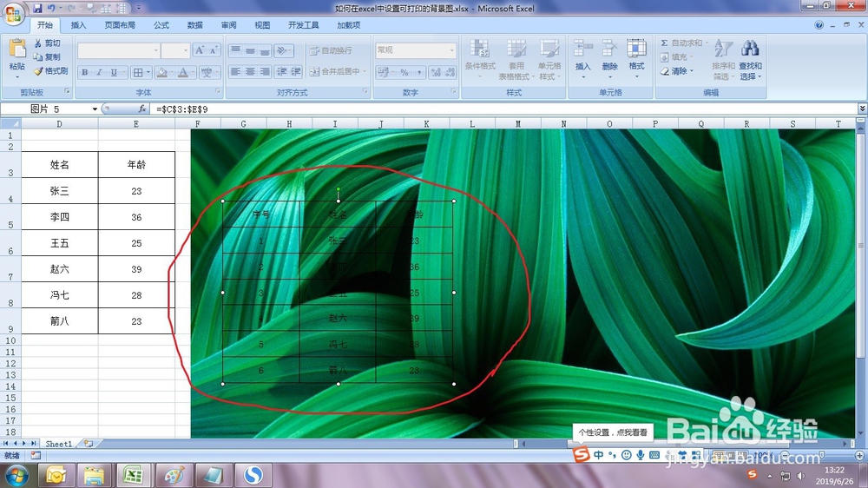
Task: Apply percent style format
Action: [x=404, y=73]
